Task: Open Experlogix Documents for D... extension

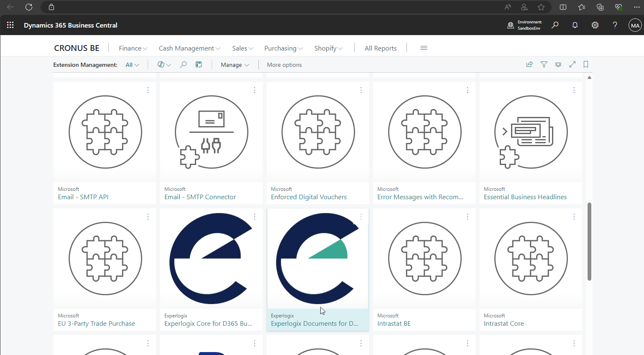Action: (314, 324)
